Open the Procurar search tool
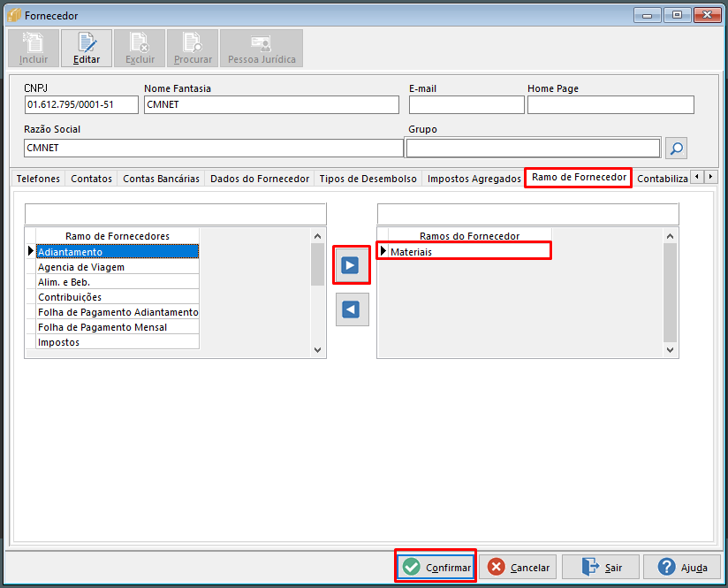728x588 pixels. [193, 49]
